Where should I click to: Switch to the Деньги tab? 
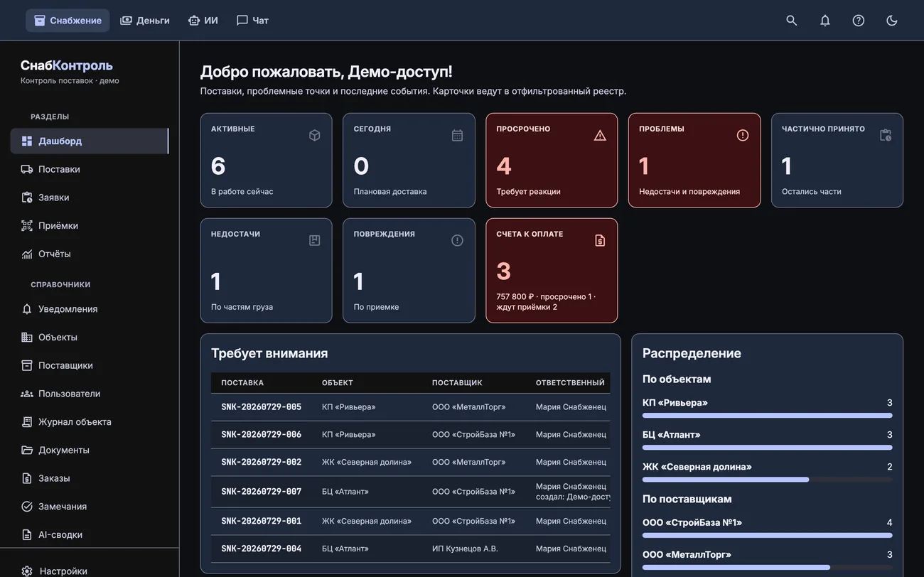tap(145, 21)
